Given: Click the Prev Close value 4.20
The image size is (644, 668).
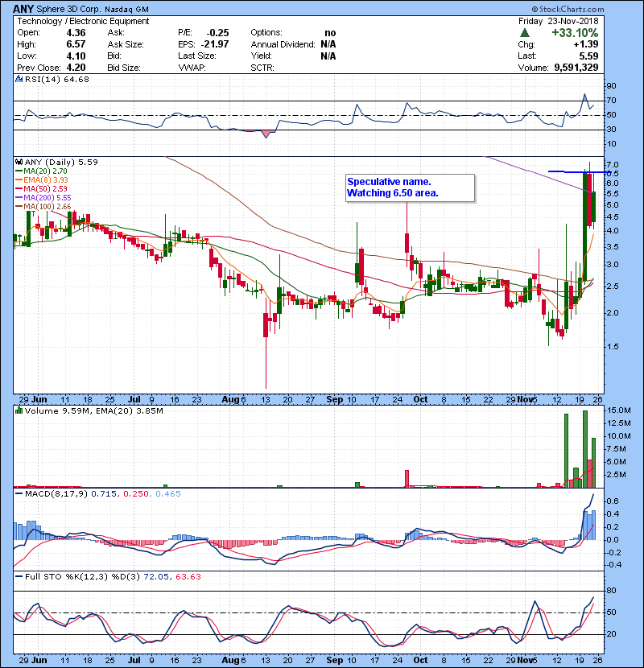Looking at the screenshot, I should pos(76,68).
